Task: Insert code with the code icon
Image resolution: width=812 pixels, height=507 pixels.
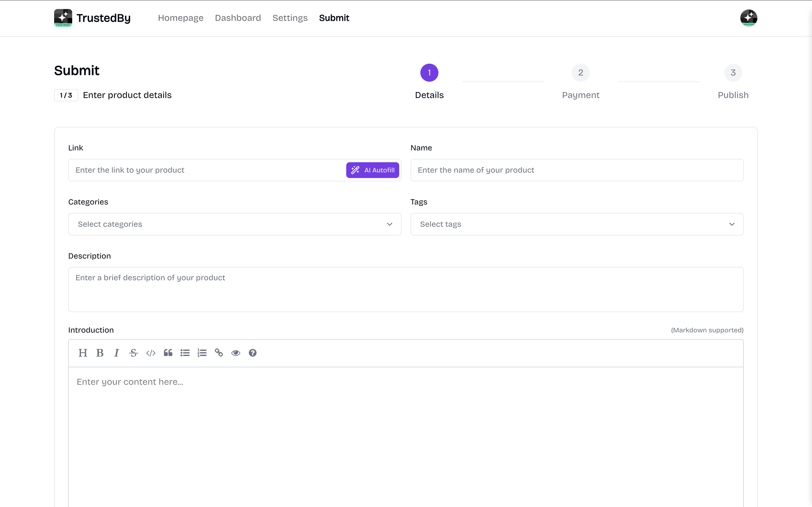Action: coord(151,353)
